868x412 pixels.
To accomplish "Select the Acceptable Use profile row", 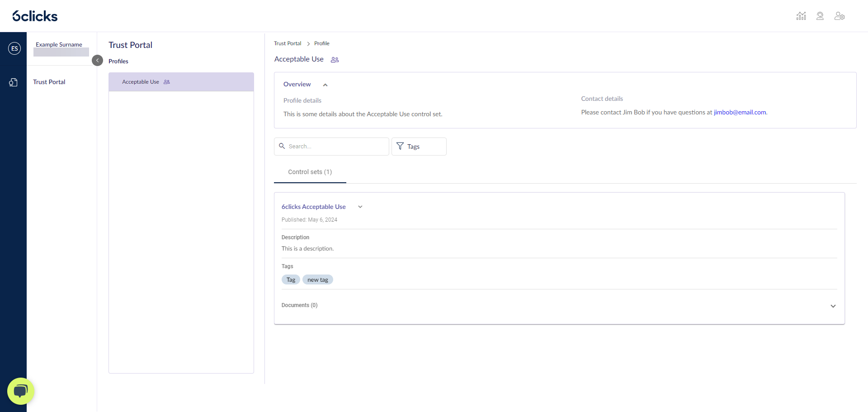I will point(181,82).
